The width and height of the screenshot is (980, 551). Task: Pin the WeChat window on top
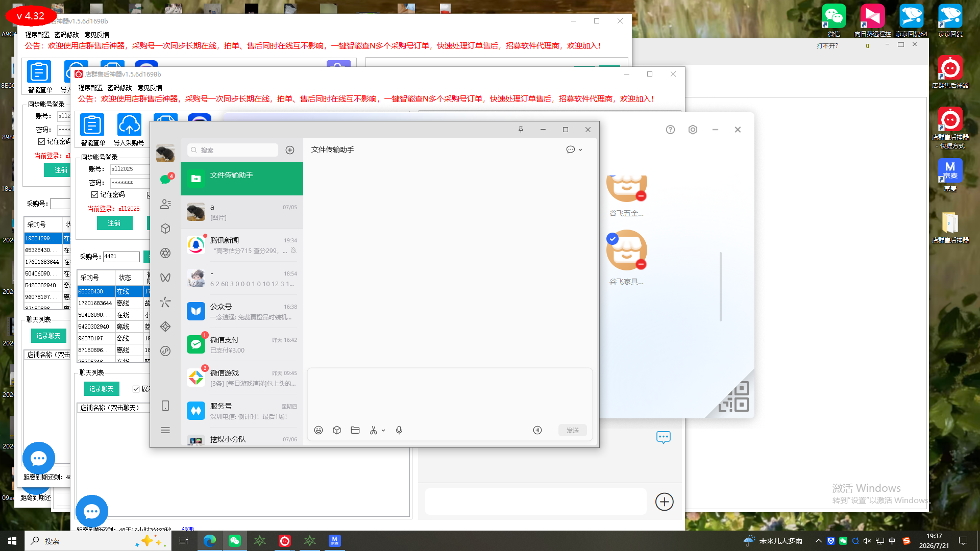[521, 130]
